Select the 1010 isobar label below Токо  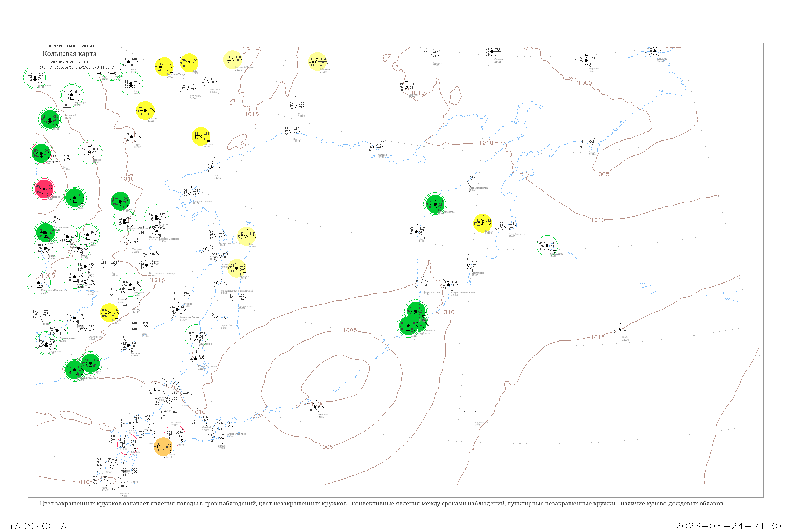point(128,179)
